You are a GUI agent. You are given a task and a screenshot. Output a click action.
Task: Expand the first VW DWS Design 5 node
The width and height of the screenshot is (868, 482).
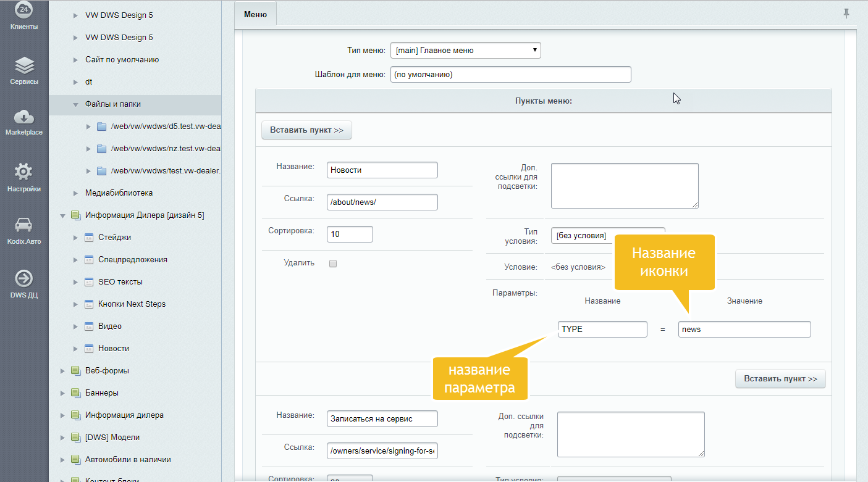pyautogui.click(x=75, y=15)
